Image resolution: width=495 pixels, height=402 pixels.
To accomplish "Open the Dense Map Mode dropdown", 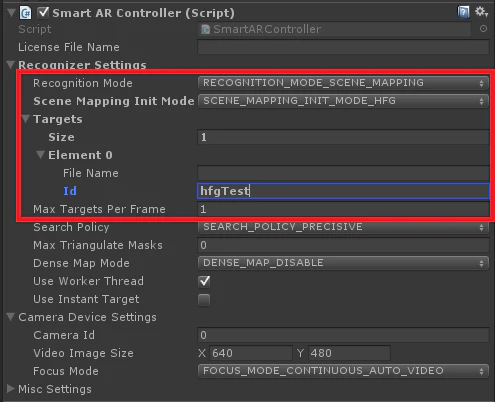I will coord(343,263).
